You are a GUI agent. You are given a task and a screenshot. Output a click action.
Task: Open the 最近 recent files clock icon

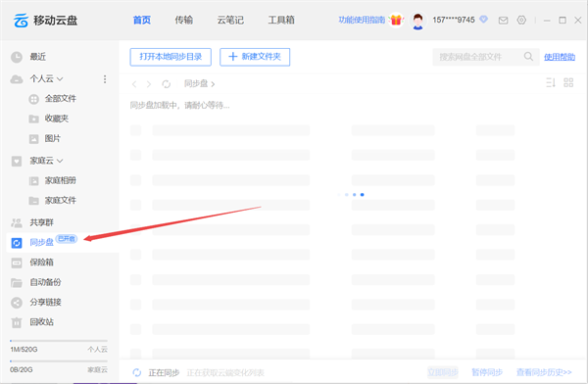[x=17, y=57]
